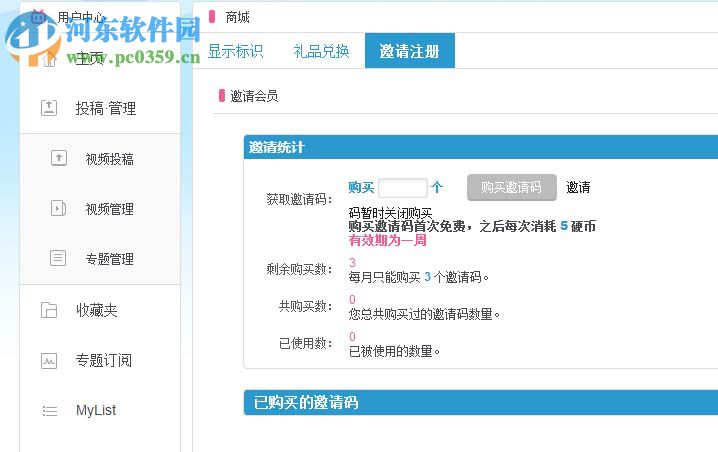Click the list icon next to 专题管理
The height and width of the screenshot is (452, 718).
coord(58,258)
